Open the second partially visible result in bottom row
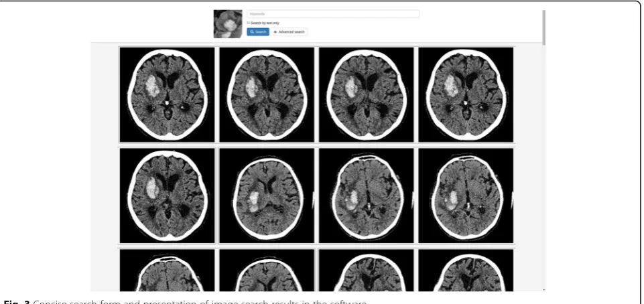This screenshot has width=644, height=304. click(267, 271)
